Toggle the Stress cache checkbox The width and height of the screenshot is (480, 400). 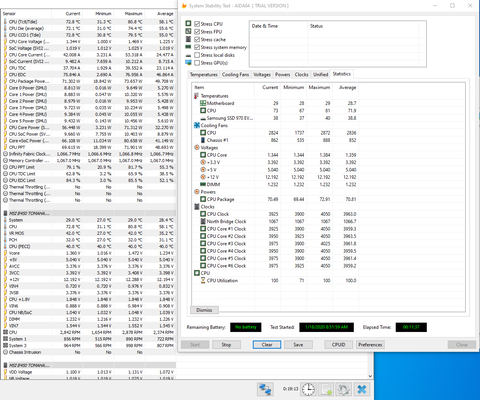click(x=197, y=39)
